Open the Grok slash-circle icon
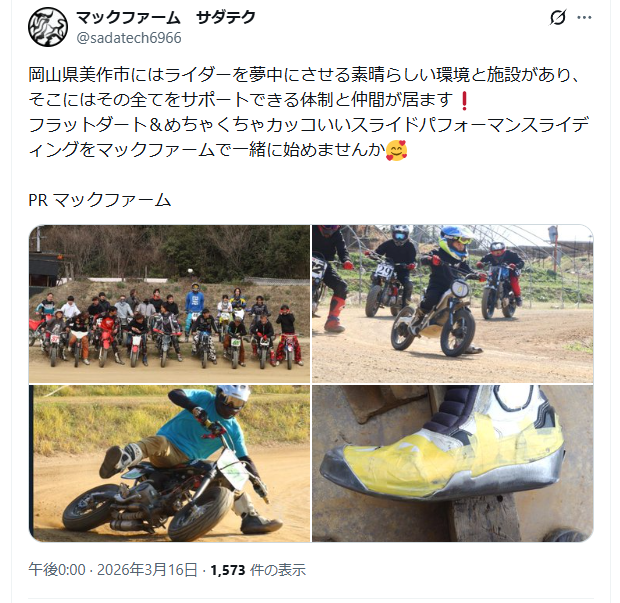620x603 pixels. 558,17
